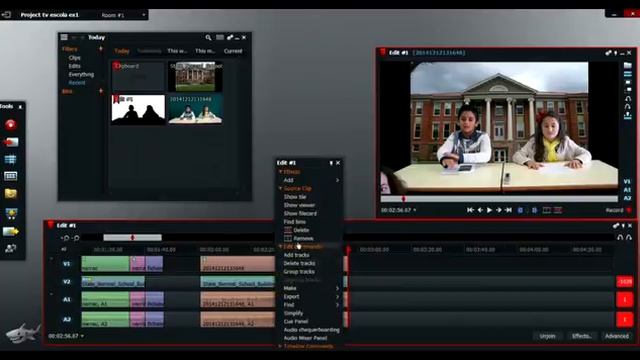Click the timeline zoom range bar
640x360 pixels.
(132, 238)
